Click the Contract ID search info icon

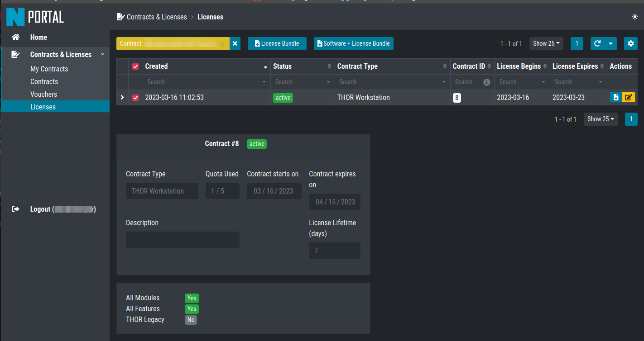[x=487, y=82]
